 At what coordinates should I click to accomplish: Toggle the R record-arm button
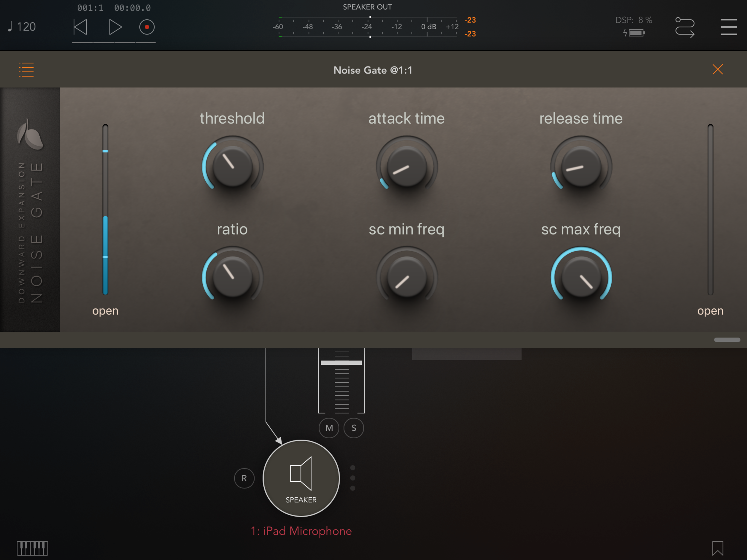point(244,478)
